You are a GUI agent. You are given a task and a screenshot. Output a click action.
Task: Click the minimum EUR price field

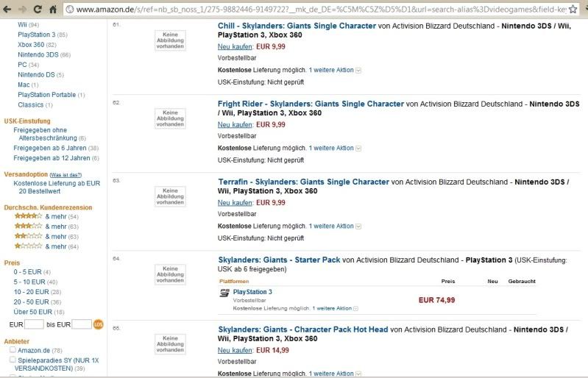point(34,324)
